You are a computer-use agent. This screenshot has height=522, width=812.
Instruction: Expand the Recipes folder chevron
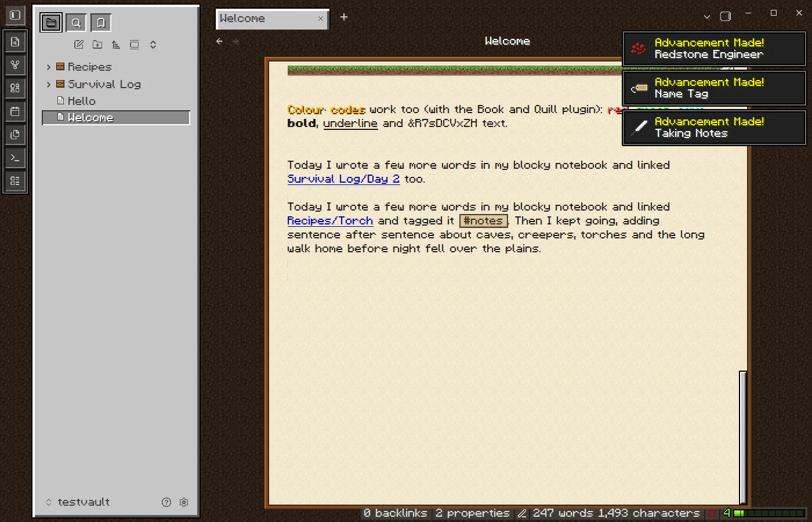49,67
